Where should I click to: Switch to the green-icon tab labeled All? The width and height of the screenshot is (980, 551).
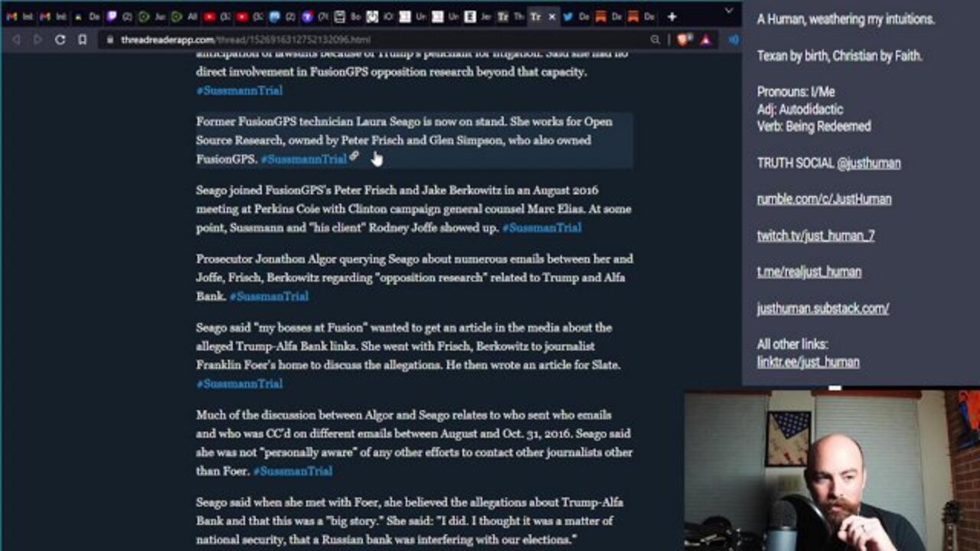point(184,16)
